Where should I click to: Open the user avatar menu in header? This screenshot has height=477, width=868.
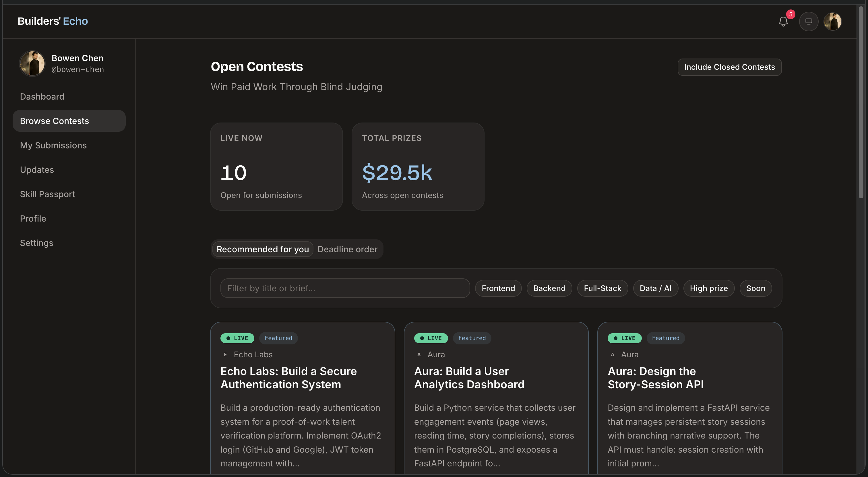click(x=833, y=22)
